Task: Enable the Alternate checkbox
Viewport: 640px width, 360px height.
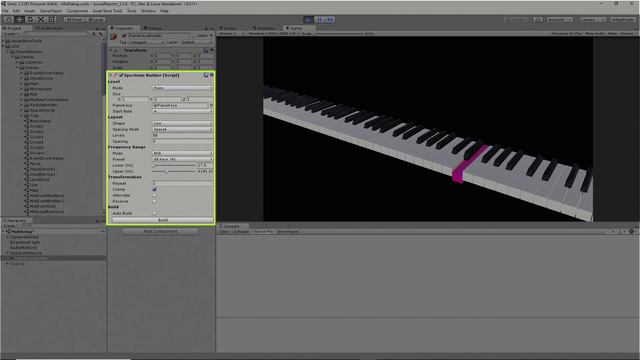Action: click(154, 196)
